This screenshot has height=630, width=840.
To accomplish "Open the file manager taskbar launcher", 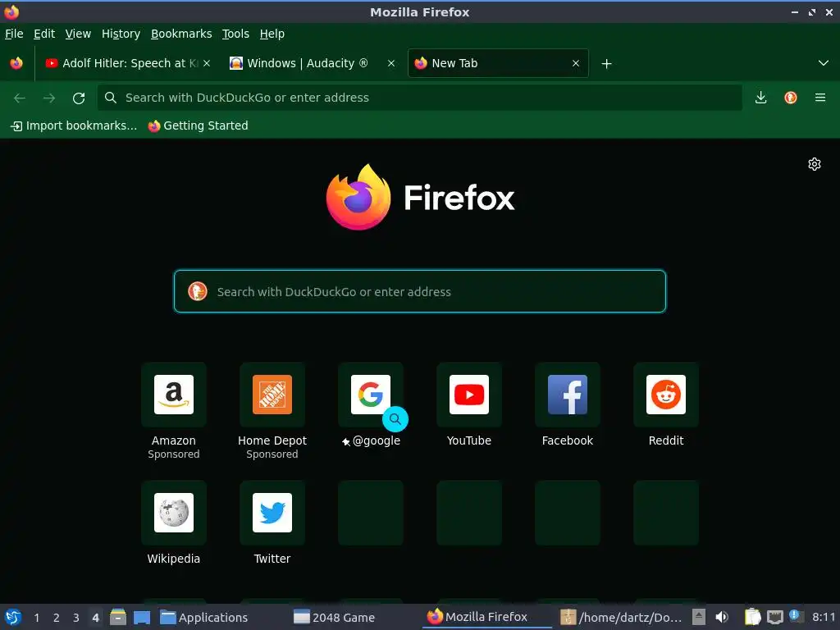I will tap(118, 617).
